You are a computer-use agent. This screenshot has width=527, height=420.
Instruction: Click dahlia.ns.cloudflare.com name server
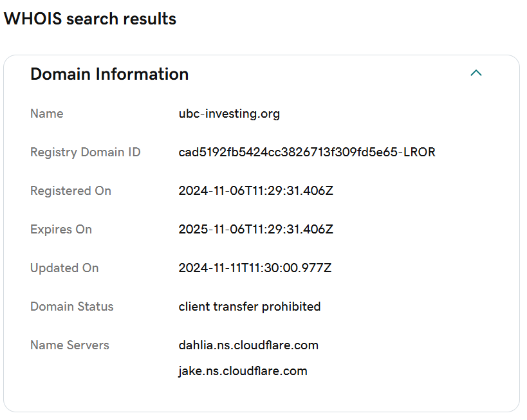[x=248, y=345]
